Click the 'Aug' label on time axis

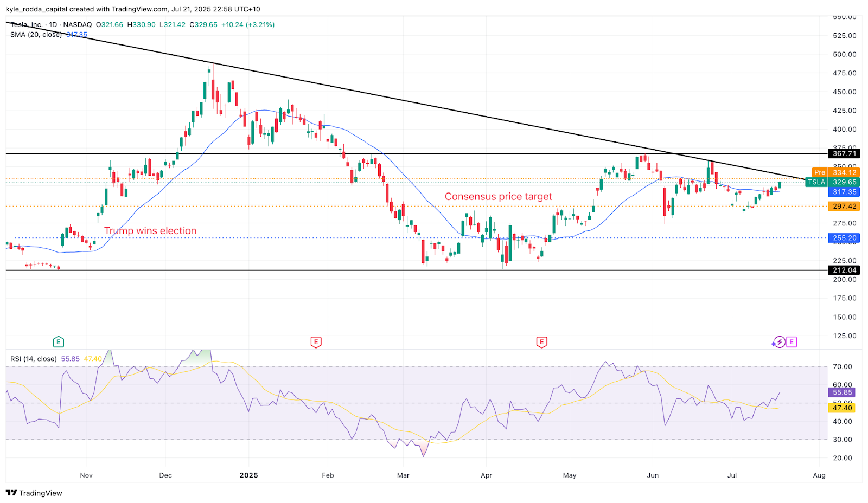tap(819, 475)
